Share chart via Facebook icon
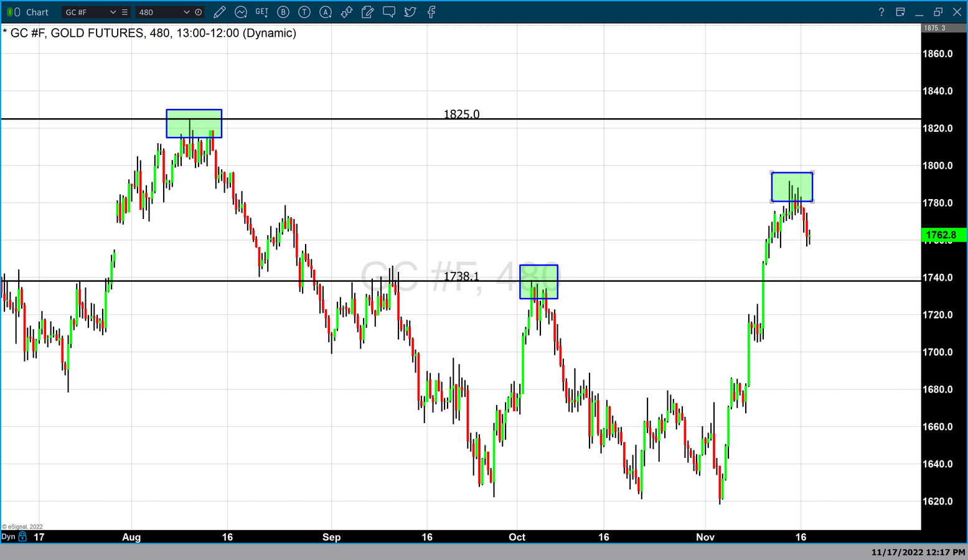The width and height of the screenshot is (968, 560). [431, 12]
